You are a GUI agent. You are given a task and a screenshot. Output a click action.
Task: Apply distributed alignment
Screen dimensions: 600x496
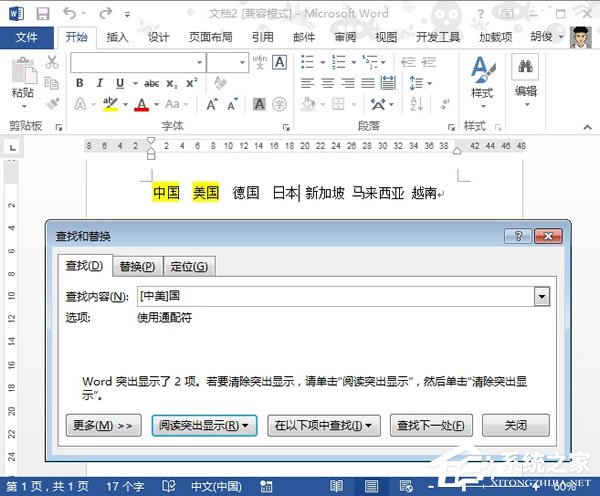tap(388, 83)
